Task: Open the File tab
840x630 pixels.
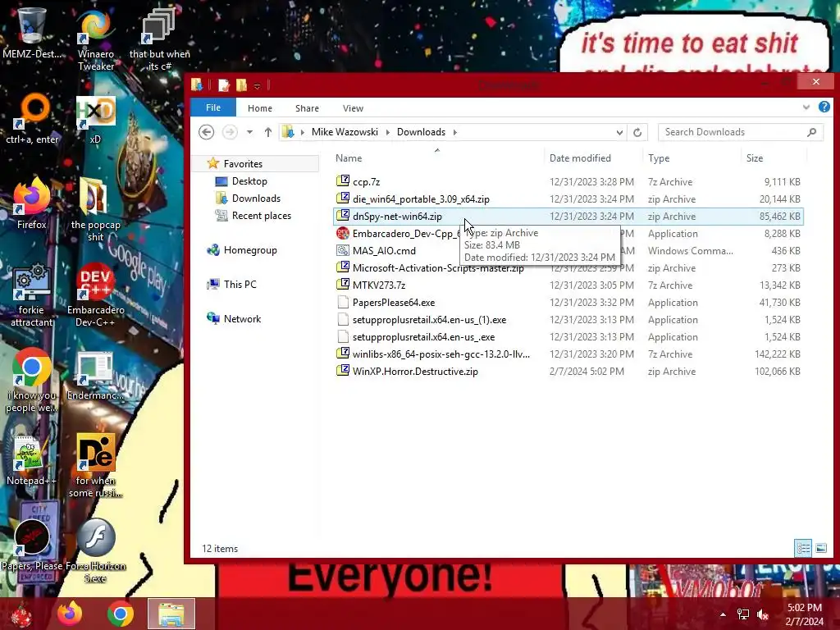Action: coord(213,107)
